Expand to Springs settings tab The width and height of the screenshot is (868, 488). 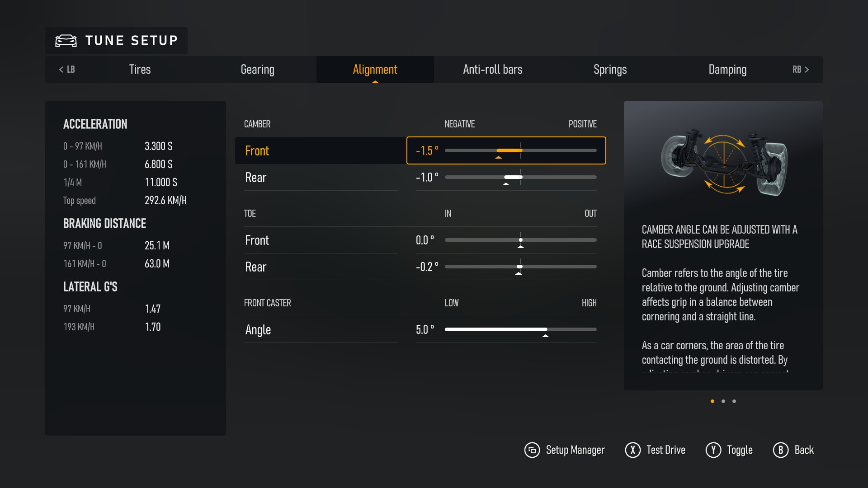point(610,70)
